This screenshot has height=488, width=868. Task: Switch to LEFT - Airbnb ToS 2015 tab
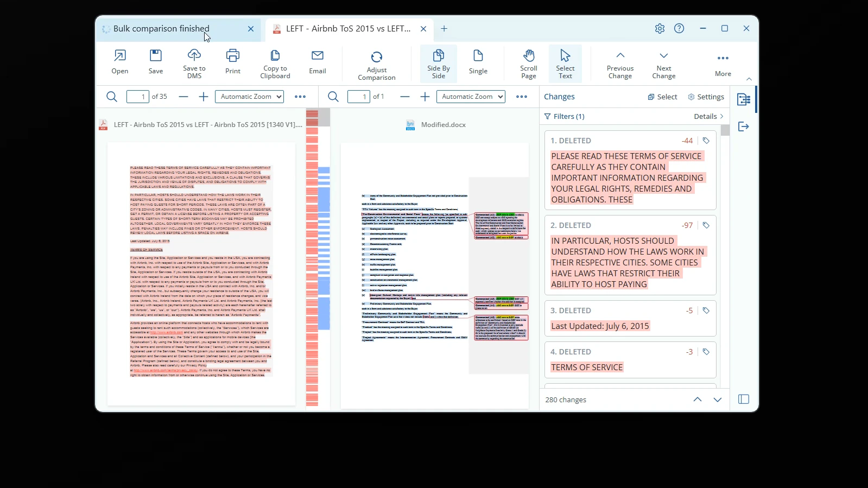[348, 29]
